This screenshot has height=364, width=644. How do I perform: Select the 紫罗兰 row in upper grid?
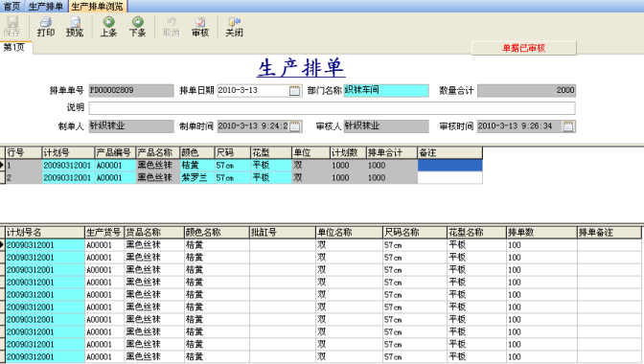click(244, 178)
